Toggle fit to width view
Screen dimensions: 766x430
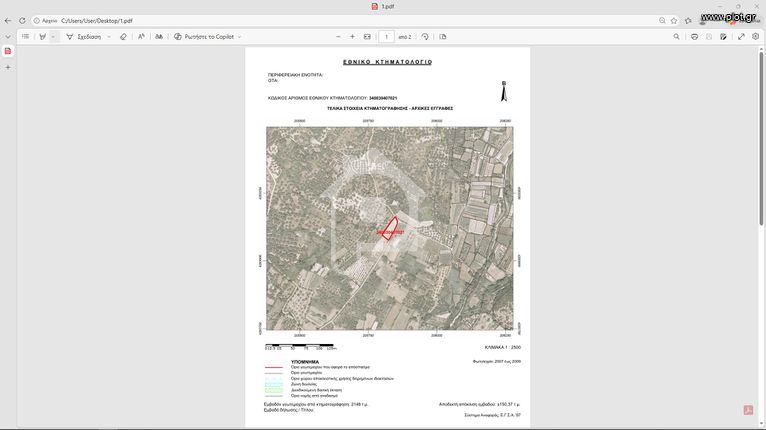pos(367,37)
